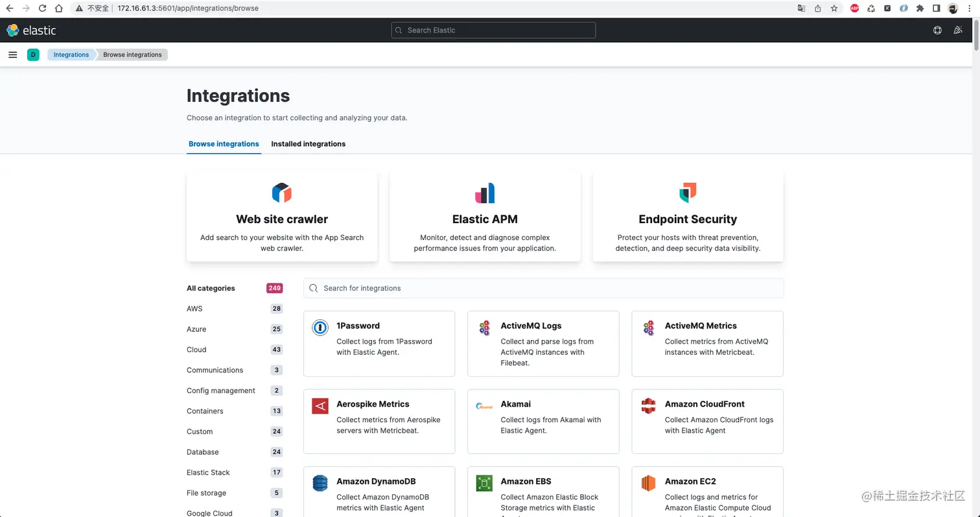Open Chrome three-dot menu

click(x=970, y=8)
